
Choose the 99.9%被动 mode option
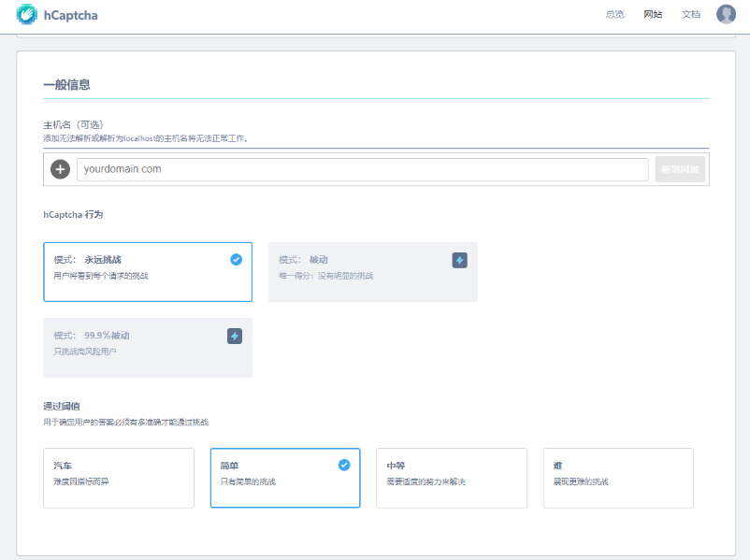147,348
